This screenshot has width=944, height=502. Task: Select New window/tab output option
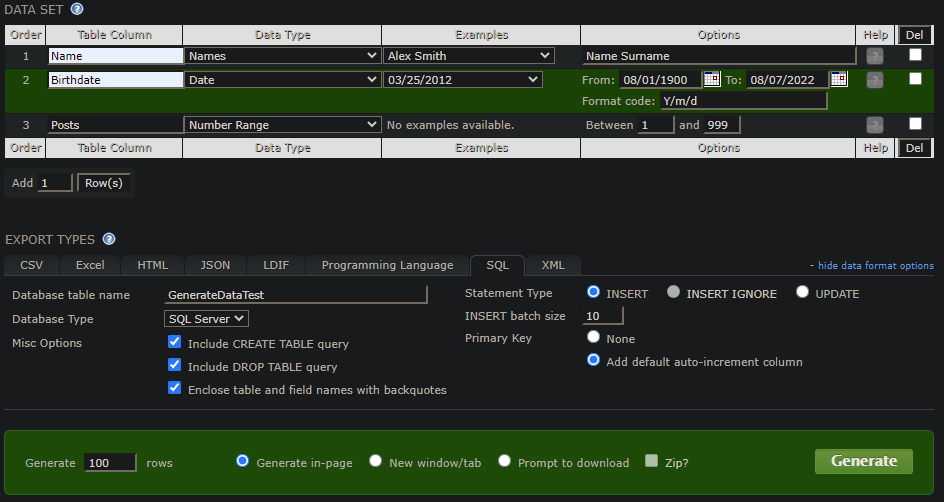376,461
